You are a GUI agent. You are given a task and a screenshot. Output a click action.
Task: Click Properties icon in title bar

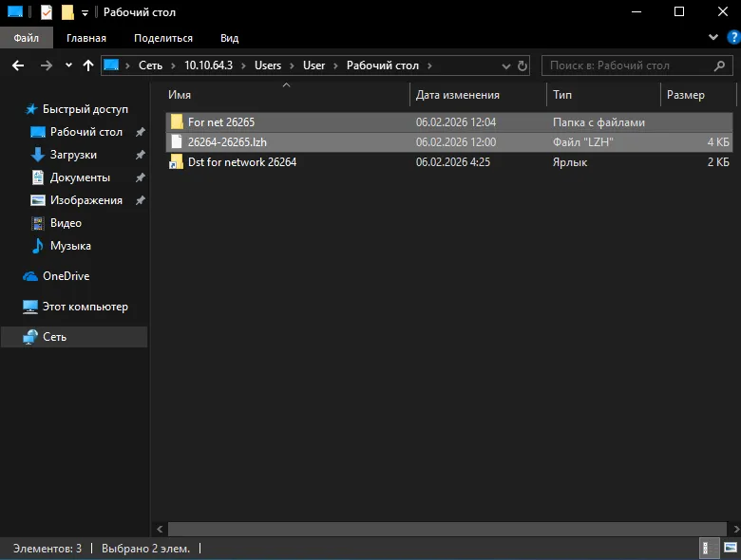(46, 12)
